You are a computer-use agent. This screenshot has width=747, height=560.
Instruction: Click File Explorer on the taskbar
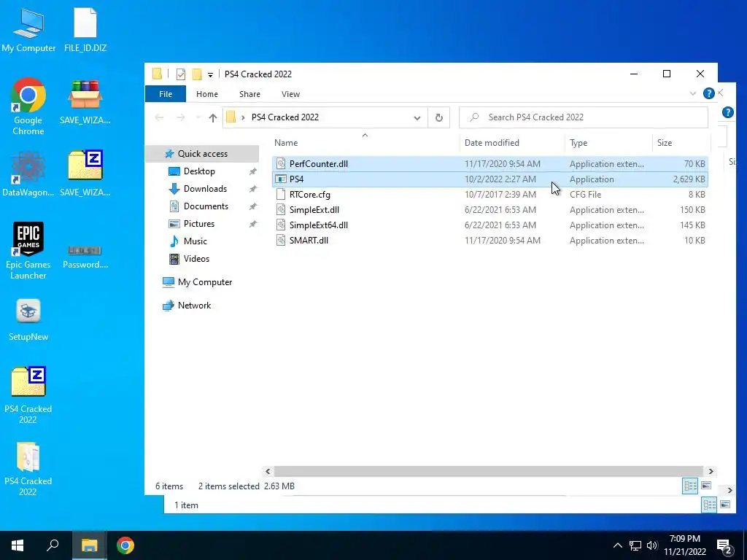[89, 545]
